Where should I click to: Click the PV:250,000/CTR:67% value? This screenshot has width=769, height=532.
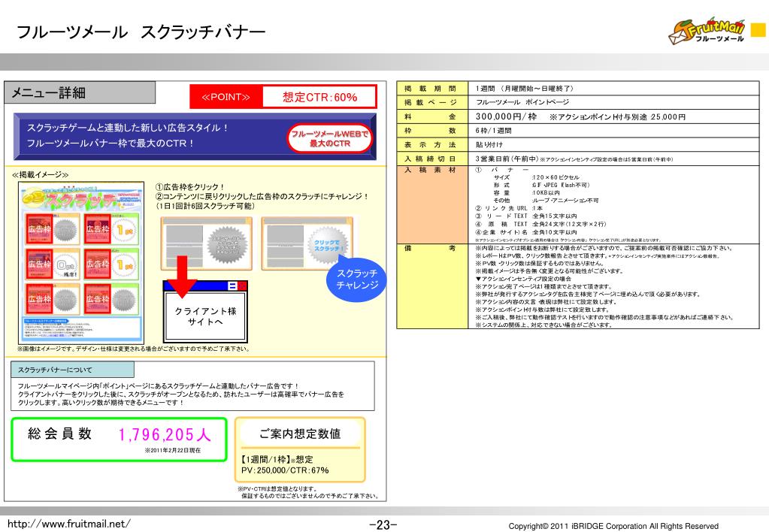tap(285, 470)
